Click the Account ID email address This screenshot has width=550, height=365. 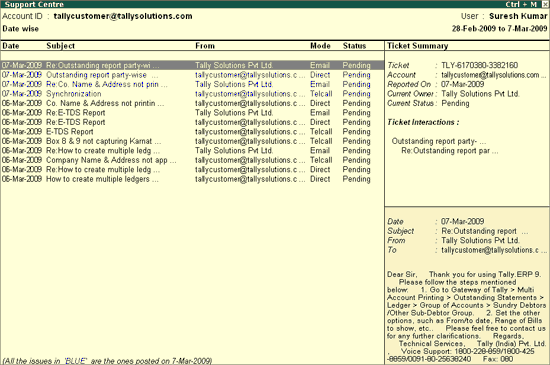point(123,16)
